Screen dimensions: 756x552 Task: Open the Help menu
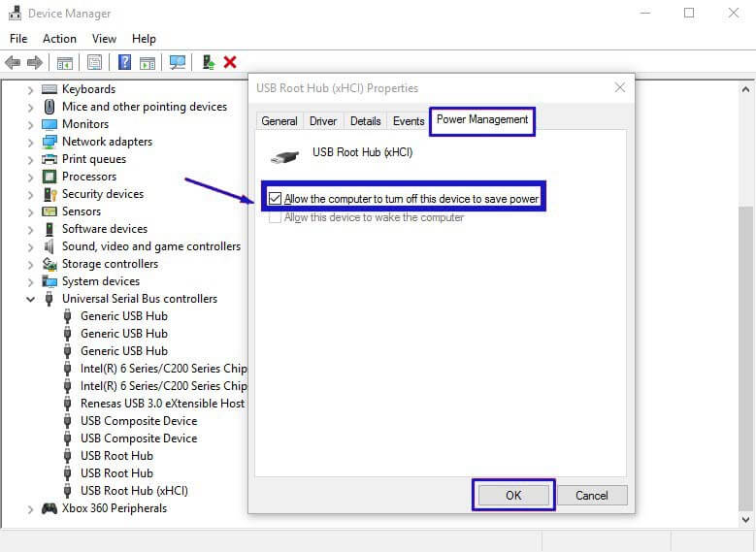(144, 39)
